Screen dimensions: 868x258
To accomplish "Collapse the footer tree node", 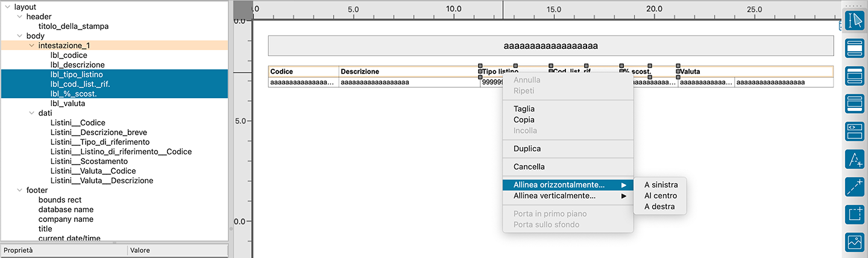I will (x=20, y=190).
